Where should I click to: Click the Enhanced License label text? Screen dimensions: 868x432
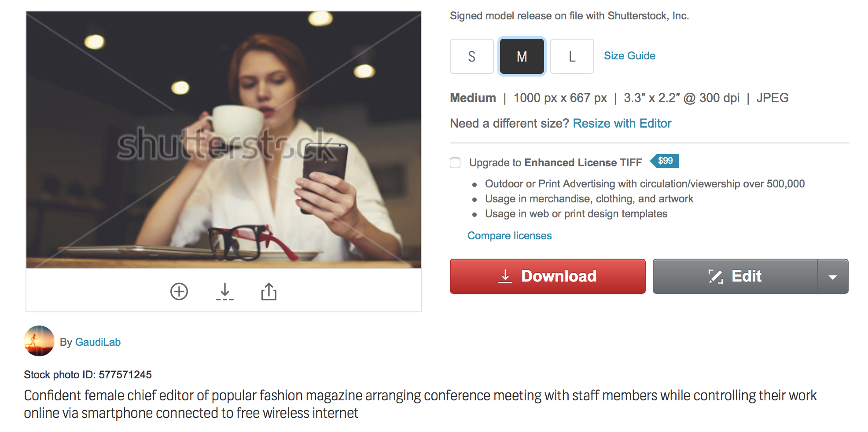(x=570, y=163)
